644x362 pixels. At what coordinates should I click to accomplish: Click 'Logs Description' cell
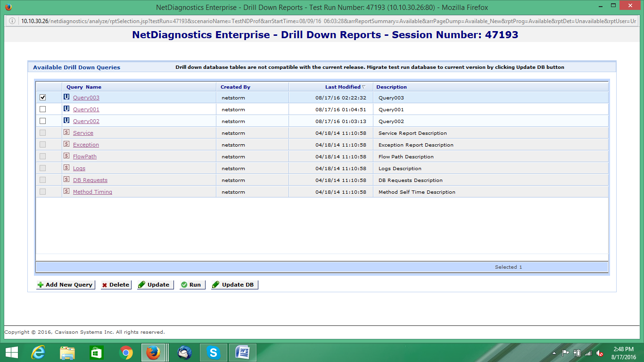point(400,168)
